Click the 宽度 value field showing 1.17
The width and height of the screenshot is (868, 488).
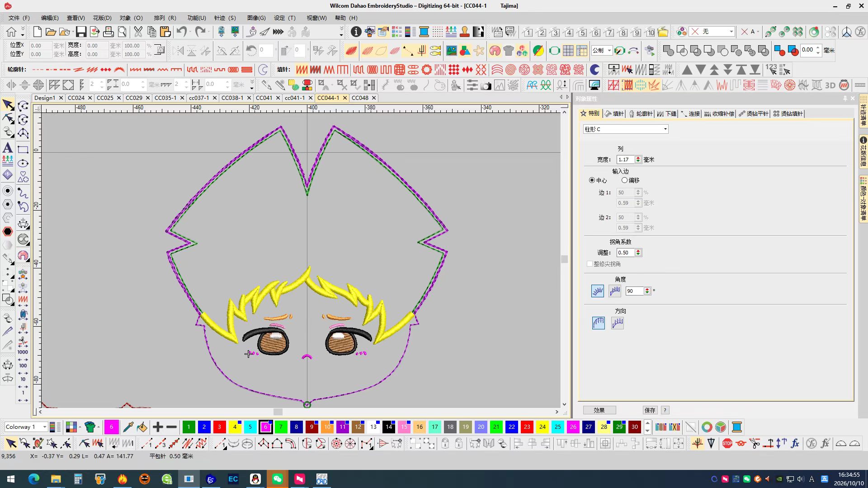626,160
